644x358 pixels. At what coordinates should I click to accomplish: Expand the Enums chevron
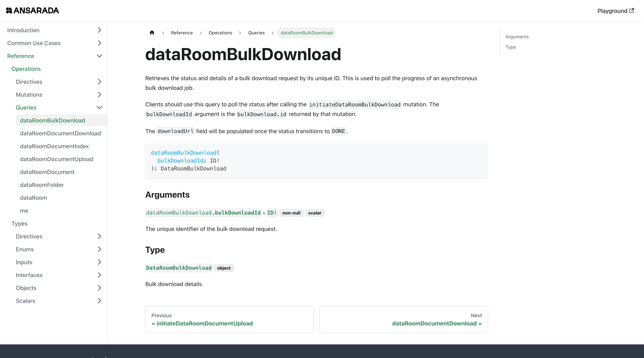pos(99,249)
